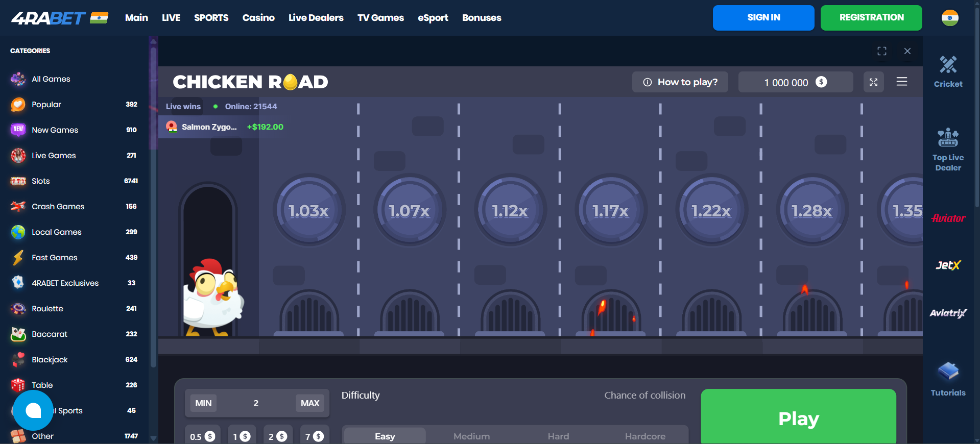The width and height of the screenshot is (980, 444).
Task: Open the Chicken Road hamburger menu
Action: click(x=901, y=82)
